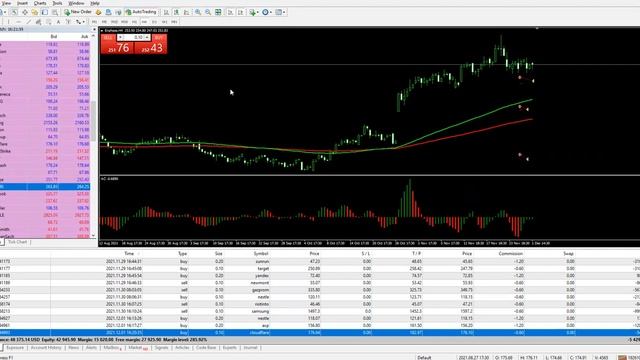The image size is (640, 360).
Task: Select the text (A) tool
Action: click(x=58, y=22)
